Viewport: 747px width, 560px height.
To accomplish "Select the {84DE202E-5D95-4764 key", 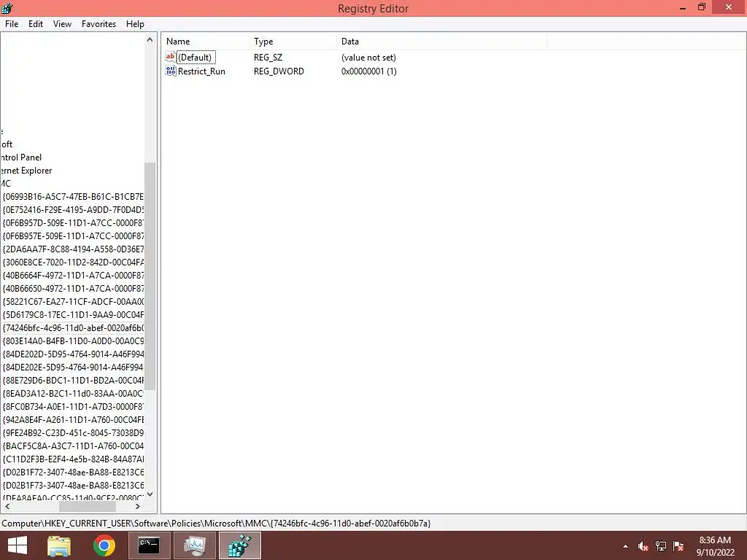I will 73,367.
